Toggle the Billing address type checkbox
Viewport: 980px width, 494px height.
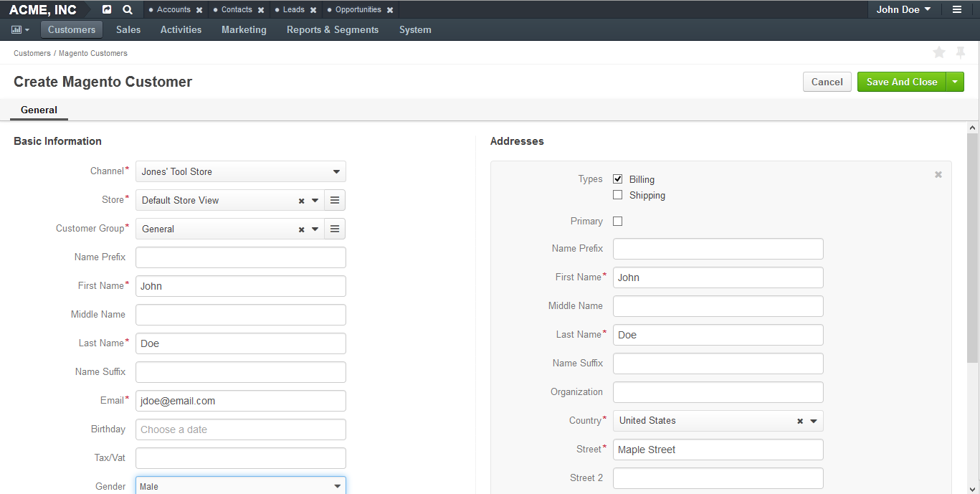[618, 179]
